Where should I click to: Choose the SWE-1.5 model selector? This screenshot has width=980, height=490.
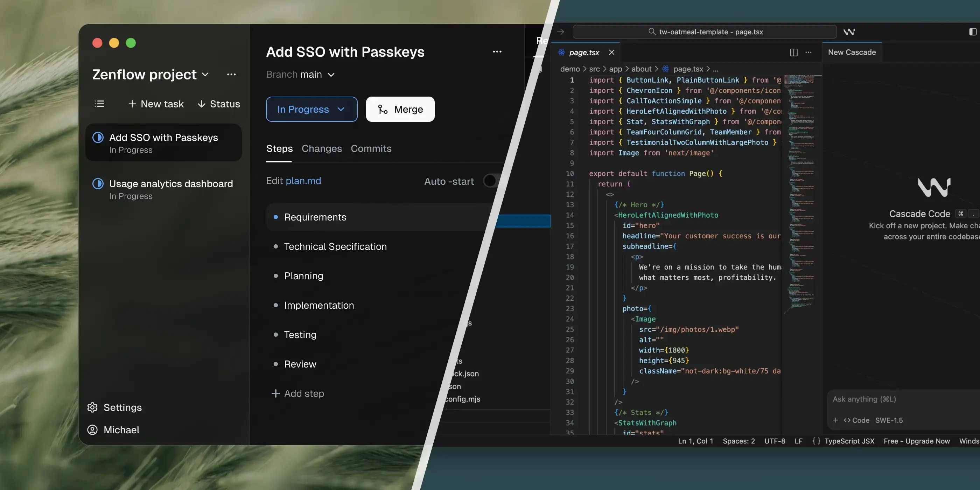point(889,420)
